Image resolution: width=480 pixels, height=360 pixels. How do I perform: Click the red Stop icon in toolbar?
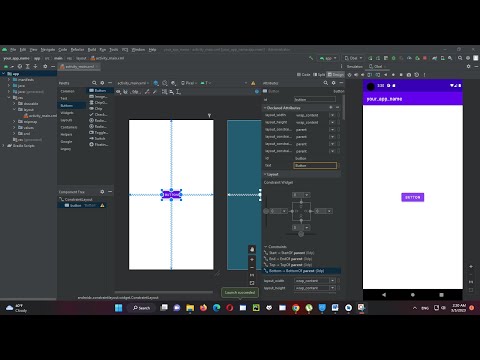coord(425,58)
